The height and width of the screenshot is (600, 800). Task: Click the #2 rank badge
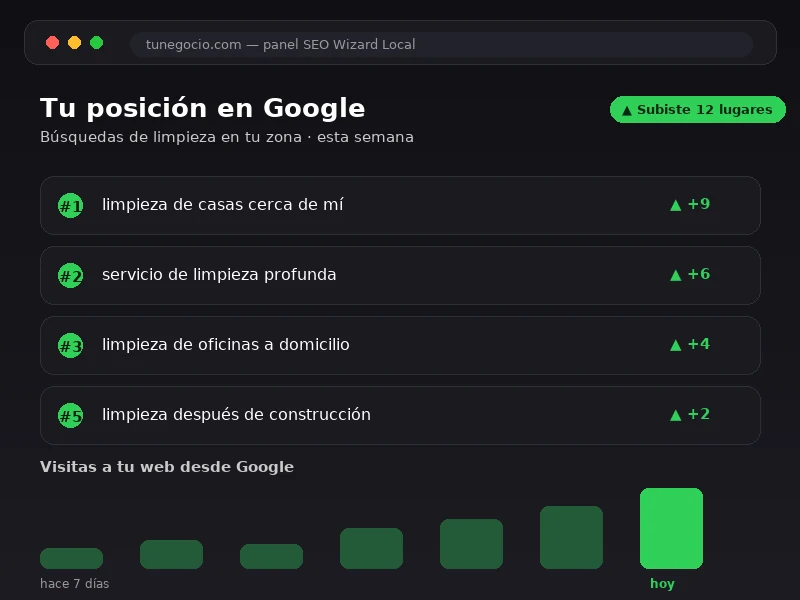click(x=70, y=276)
